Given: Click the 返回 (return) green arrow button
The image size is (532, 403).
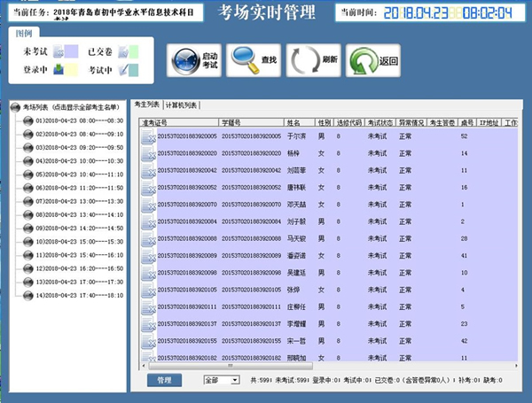Looking at the screenshot, I should coord(374,62).
